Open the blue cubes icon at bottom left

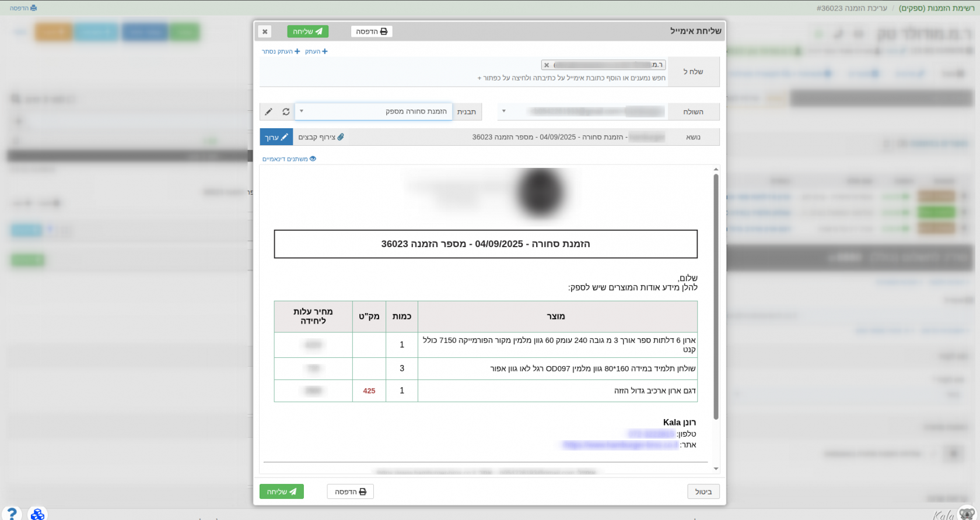pyautogui.click(x=37, y=514)
